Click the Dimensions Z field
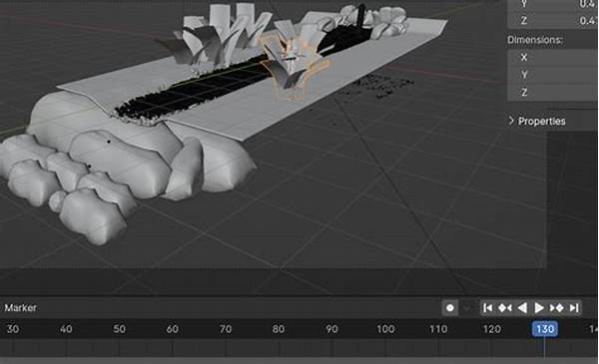The width and height of the screenshot is (599, 364). (553, 92)
